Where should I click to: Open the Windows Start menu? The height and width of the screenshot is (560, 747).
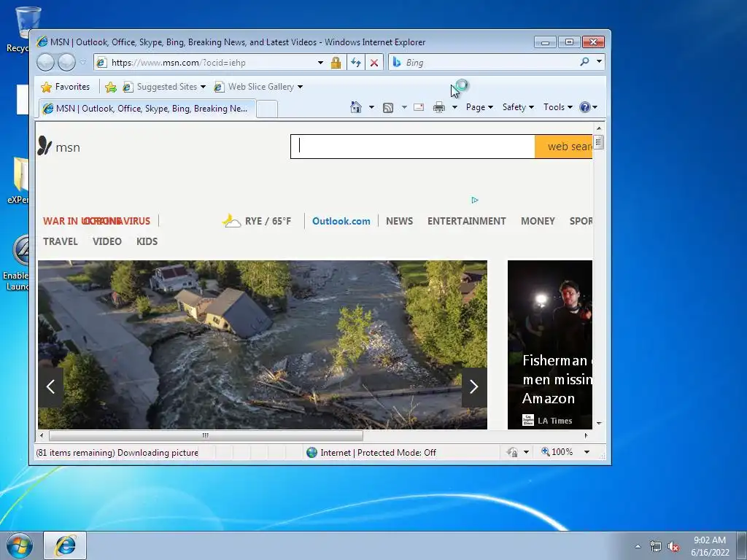click(x=20, y=545)
